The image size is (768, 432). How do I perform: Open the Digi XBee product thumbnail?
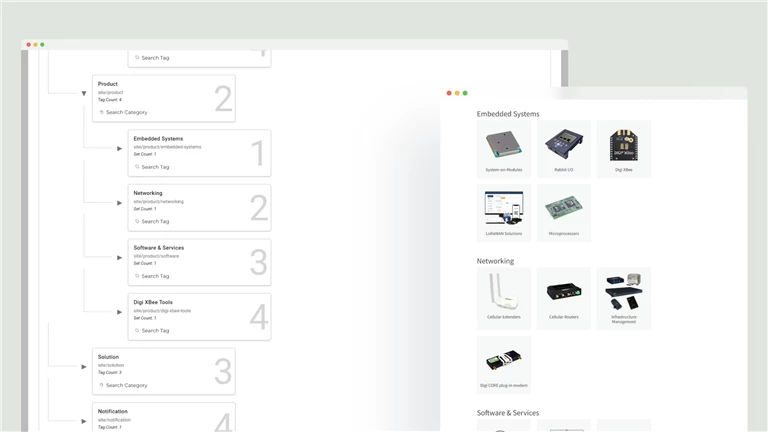tap(624, 149)
